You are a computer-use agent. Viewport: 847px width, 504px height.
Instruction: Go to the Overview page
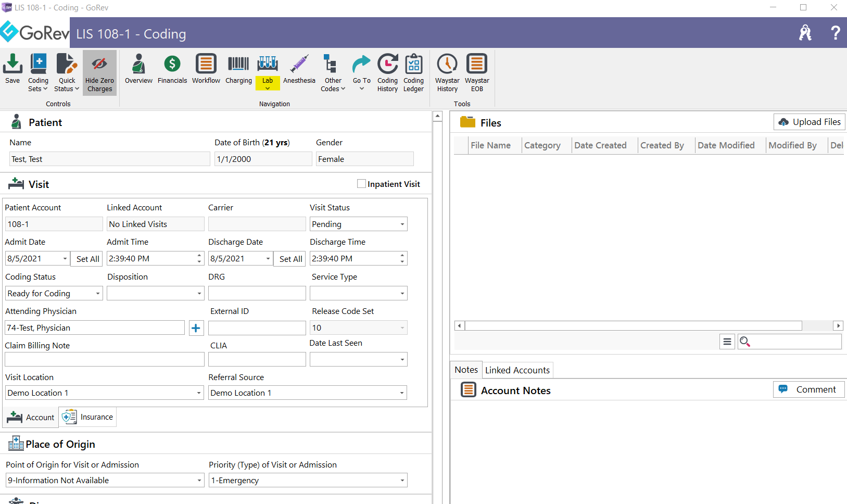pyautogui.click(x=138, y=69)
